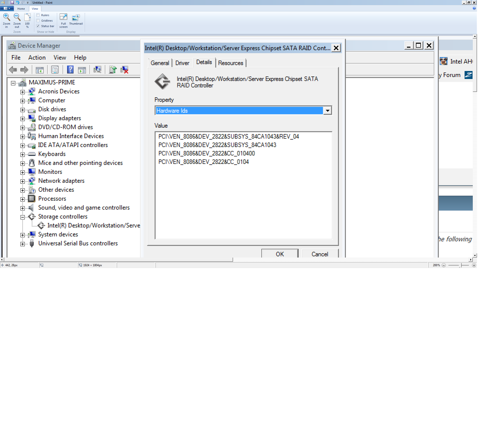This screenshot has width=478, height=448.
Task: Select the hardware ID ending in REV_04
Action: pos(229,137)
